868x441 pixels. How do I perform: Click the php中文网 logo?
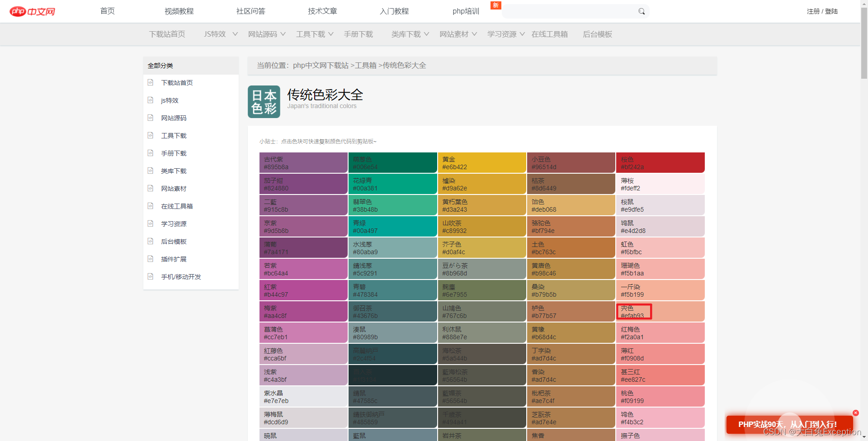point(32,11)
